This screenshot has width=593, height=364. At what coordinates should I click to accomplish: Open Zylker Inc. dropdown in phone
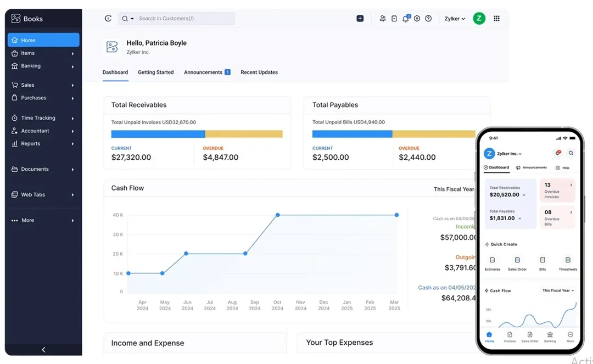[509, 154]
